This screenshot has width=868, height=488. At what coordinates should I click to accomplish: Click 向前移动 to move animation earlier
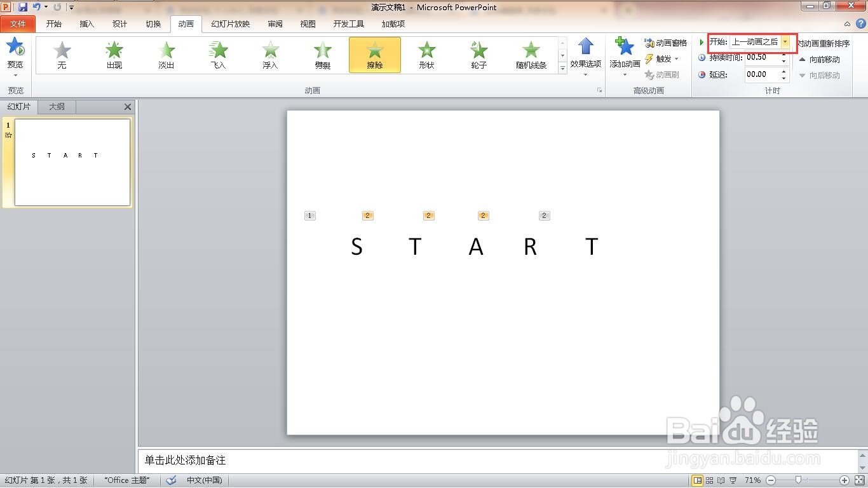(819, 59)
